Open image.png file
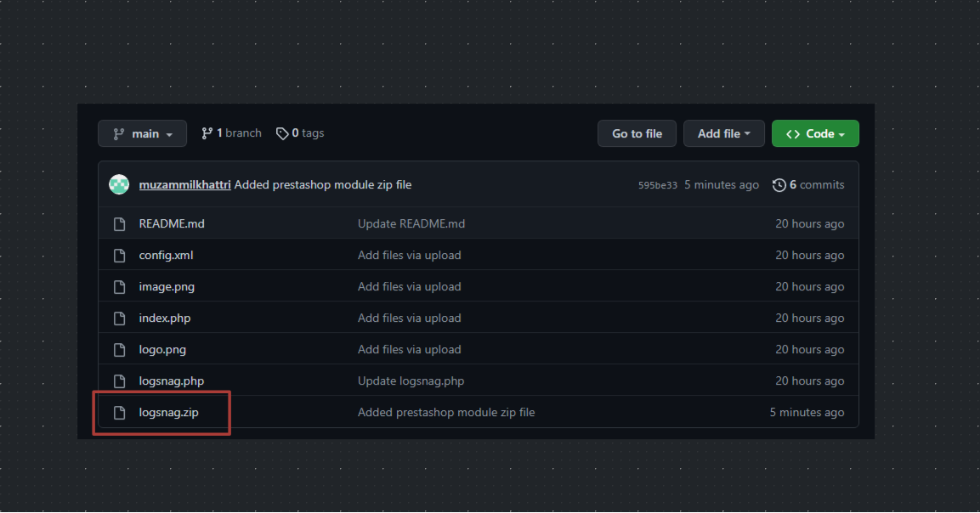The width and height of the screenshot is (980, 513). pyautogui.click(x=167, y=287)
